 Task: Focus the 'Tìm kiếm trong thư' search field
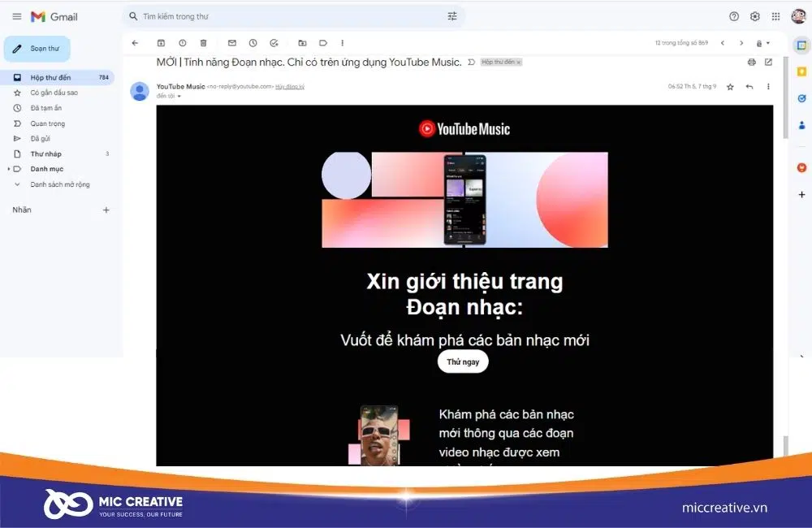click(x=292, y=16)
